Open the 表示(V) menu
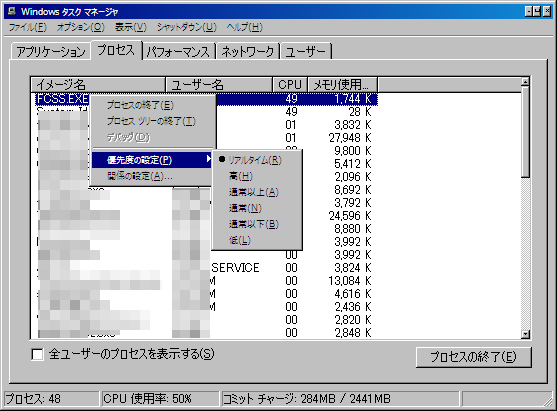The height and width of the screenshot is (411, 557). 131,27
